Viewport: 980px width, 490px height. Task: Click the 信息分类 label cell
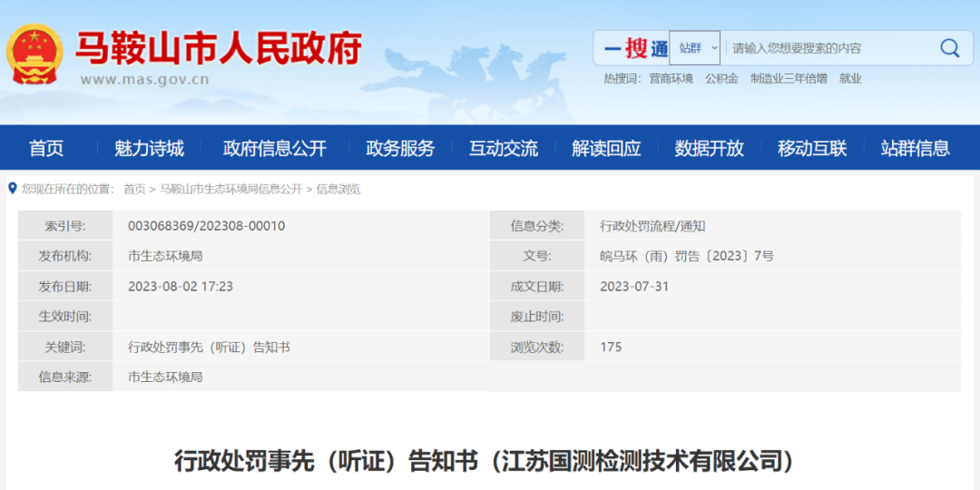pos(537,226)
